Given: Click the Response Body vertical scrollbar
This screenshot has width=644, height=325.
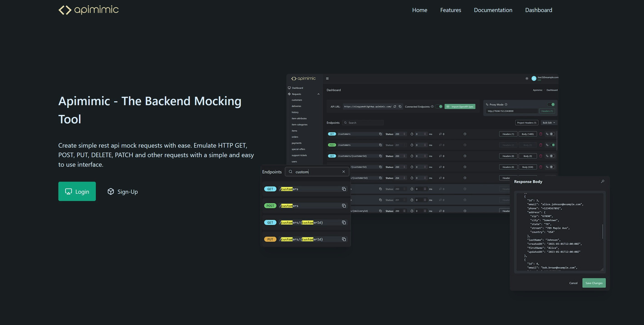Looking at the screenshot, I should 602,231.
